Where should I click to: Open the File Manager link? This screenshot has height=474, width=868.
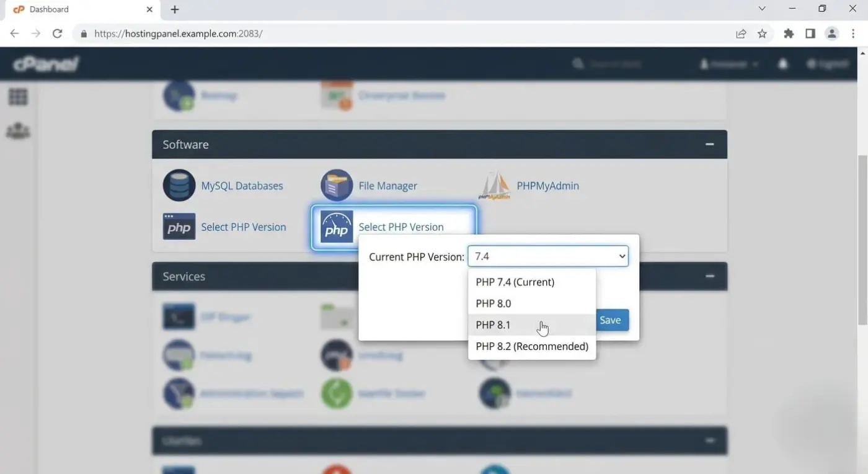pos(387,186)
